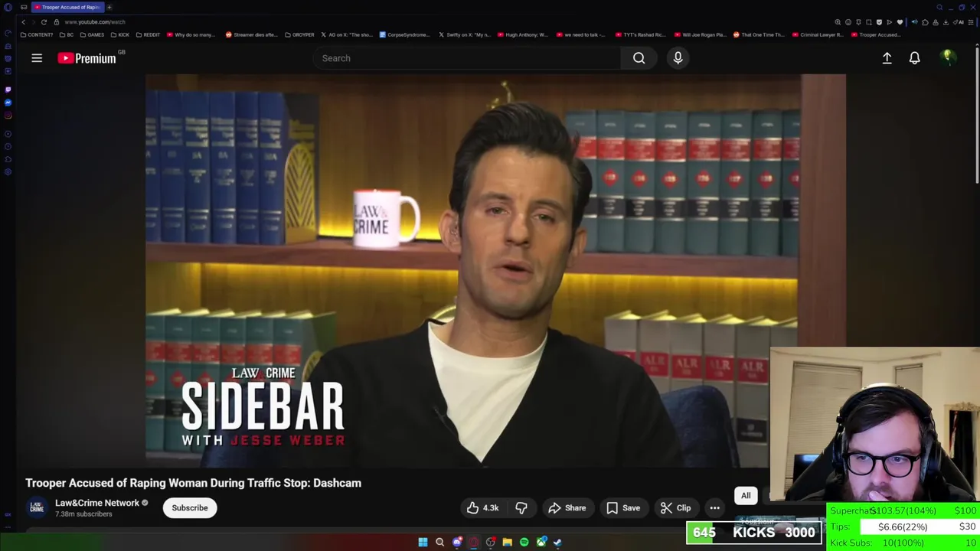
Task: Open 'Why do so many...' bookmark
Action: (x=191, y=34)
